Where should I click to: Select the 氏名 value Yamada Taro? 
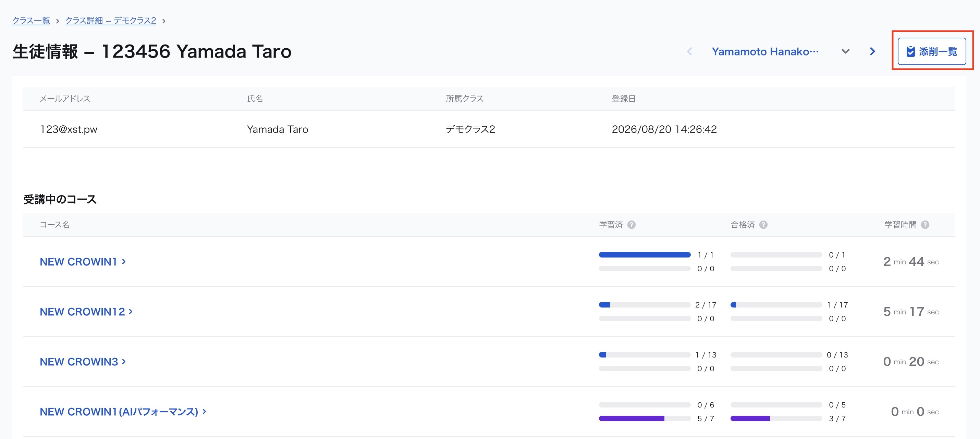tap(277, 129)
